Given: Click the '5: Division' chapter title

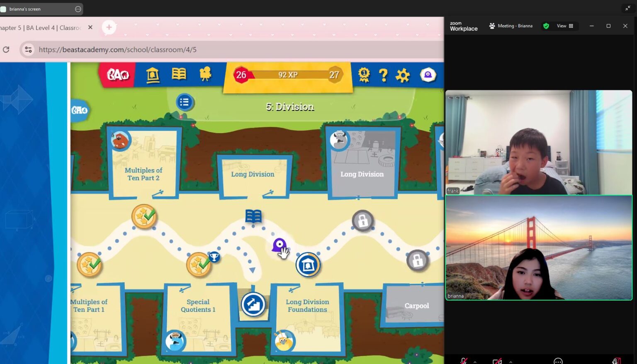Looking at the screenshot, I should (x=290, y=107).
